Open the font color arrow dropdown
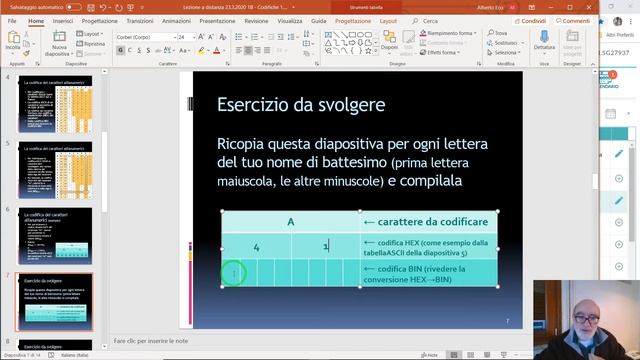 pyautogui.click(x=225, y=51)
